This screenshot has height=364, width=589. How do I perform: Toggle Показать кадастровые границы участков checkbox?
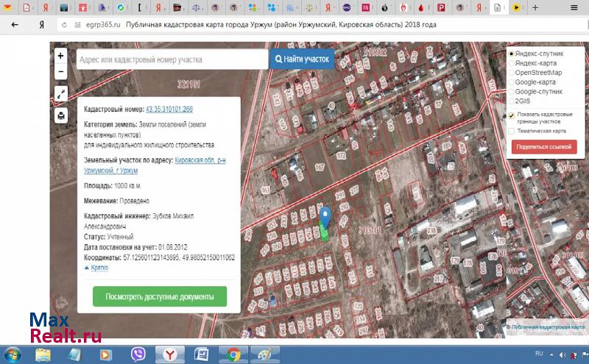(x=512, y=115)
